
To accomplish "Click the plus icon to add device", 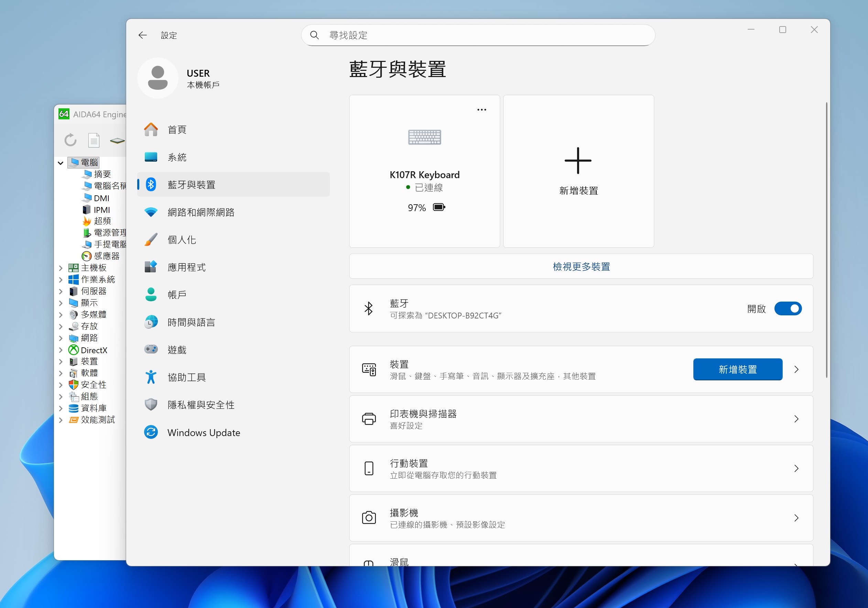I will pyautogui.click(x=578, y=161).
